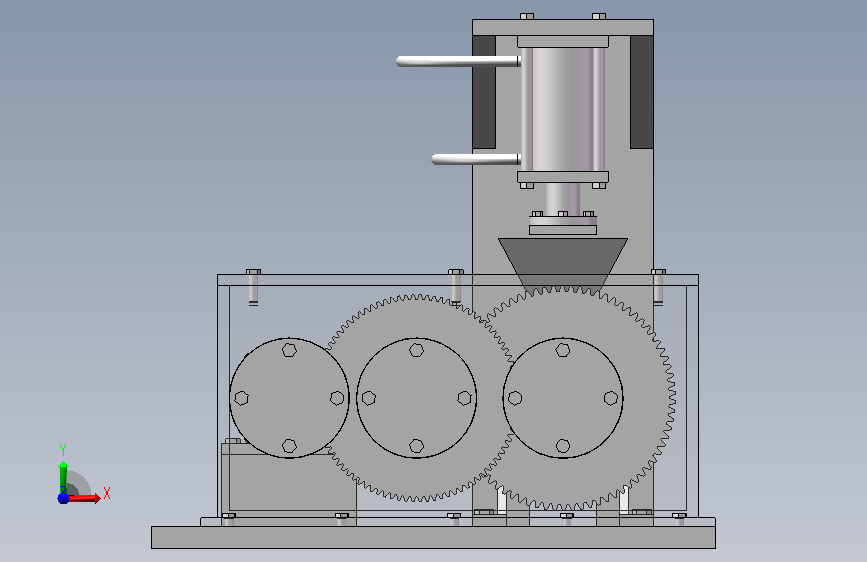Select the upper long pipe on the cylinder

(x=458, y=61)
